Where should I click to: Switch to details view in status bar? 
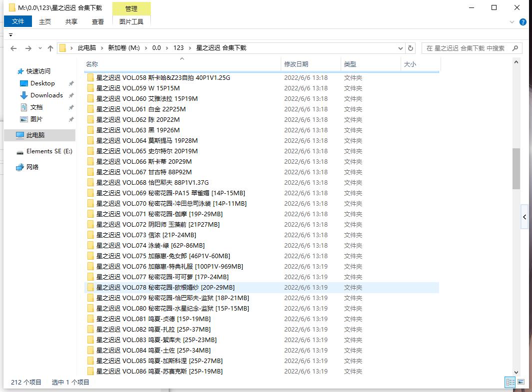[x=510, y=382]
